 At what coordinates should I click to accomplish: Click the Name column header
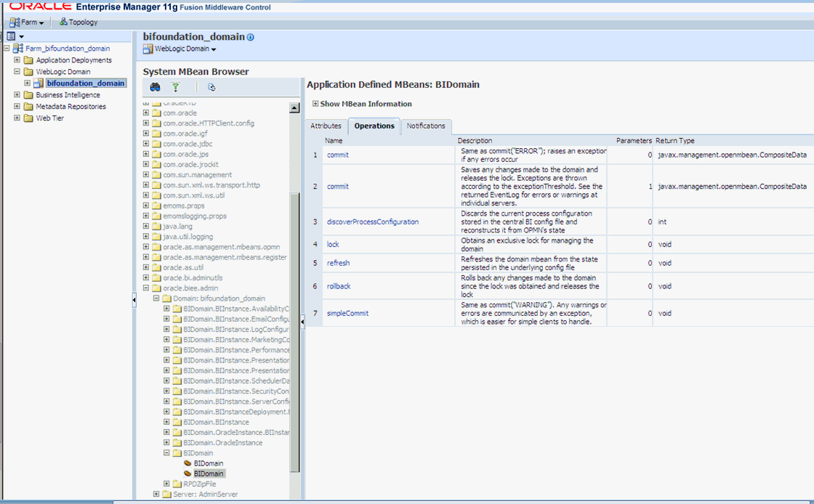pos(334,140)
